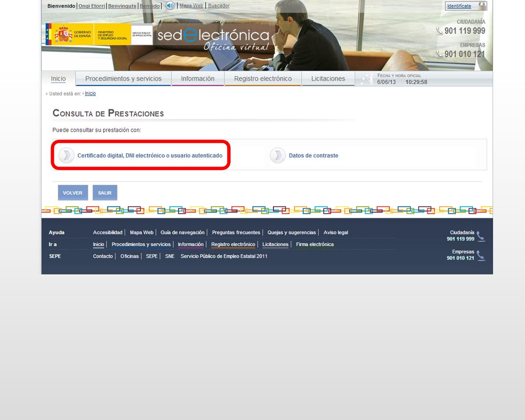Viewport: 525px width, 420px height.
Task: Click footer phone icon beside Empresas number
Action: pos(481,255)
